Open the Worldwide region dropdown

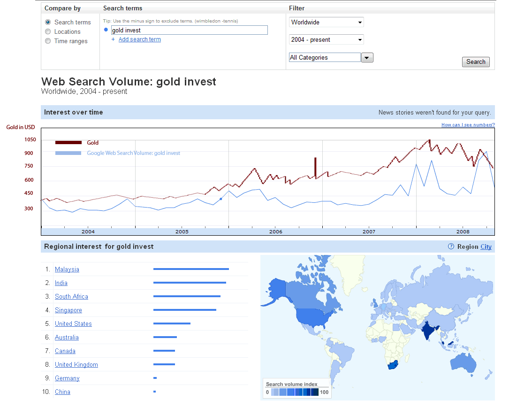tap(326, 22)
